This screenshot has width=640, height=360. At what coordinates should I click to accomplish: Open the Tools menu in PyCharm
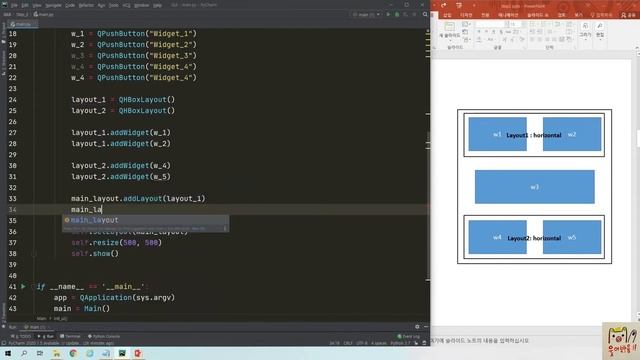tap(113, 5)
